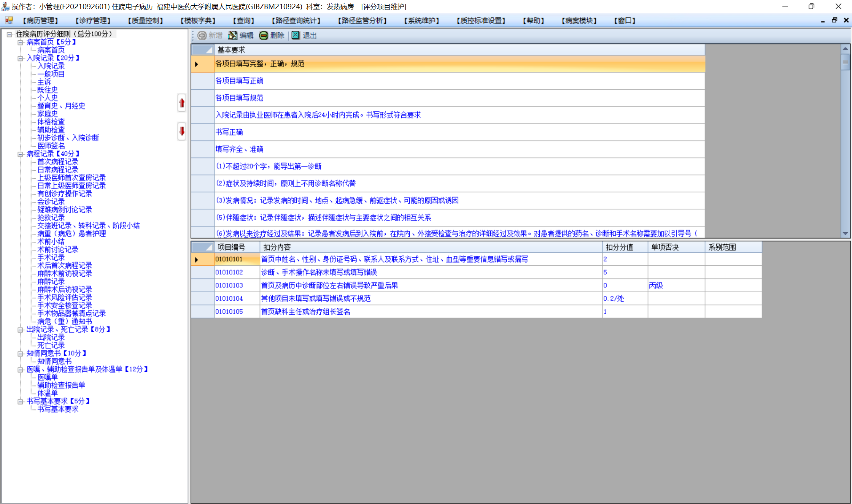Screen dimensions: 852x504
Task: Select 首次病程记录 in the tree
Action: tap(58, 162)
